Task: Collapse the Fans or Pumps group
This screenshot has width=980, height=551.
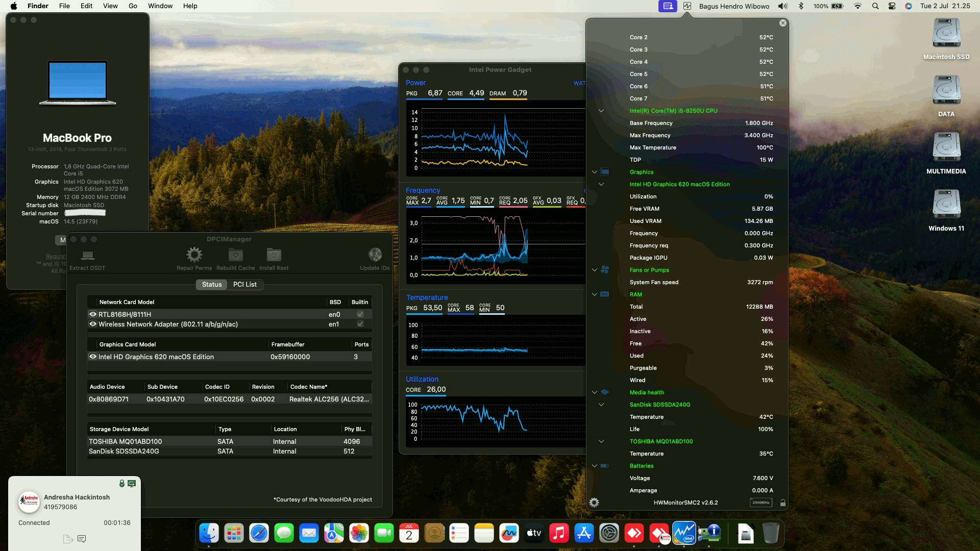Action: pyautogui.click(x=595, y=270)
